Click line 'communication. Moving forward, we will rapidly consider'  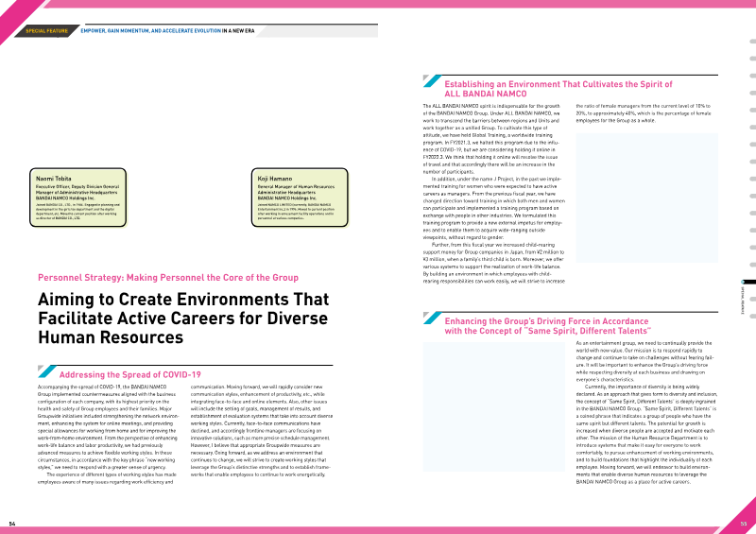256,387
